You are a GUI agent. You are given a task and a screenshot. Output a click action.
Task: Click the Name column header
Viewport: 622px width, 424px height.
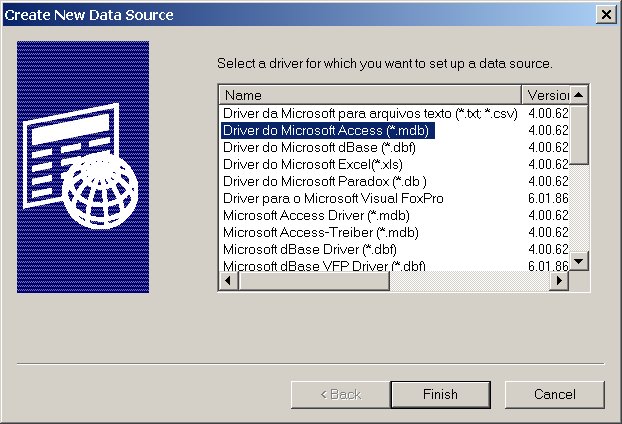point(370,95)
